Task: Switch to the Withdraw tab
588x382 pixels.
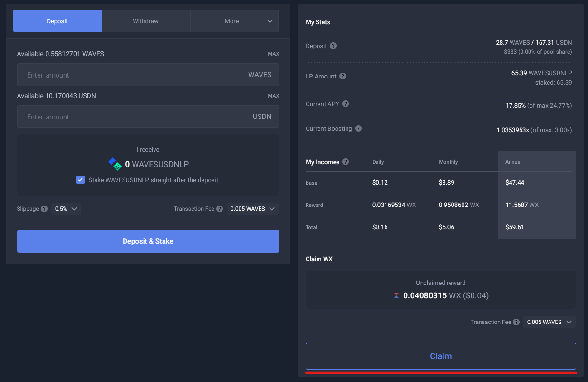Action: click(x=146, y=21)
